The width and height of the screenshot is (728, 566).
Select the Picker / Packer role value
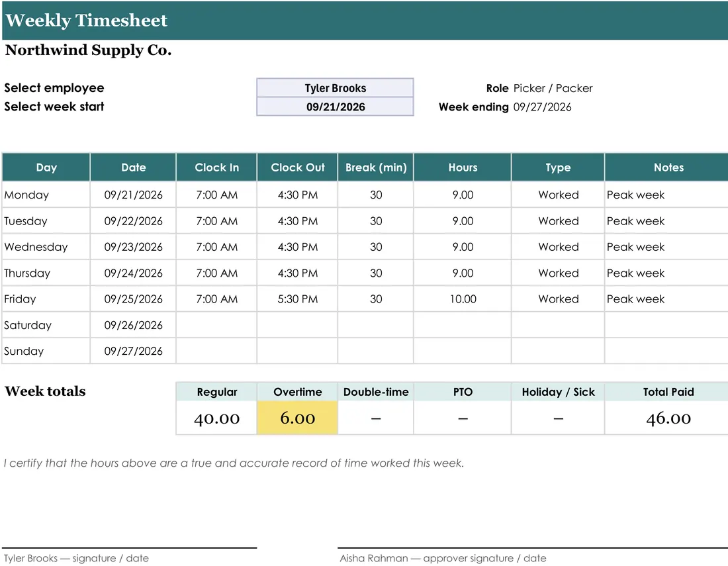[x=553, y=88]
